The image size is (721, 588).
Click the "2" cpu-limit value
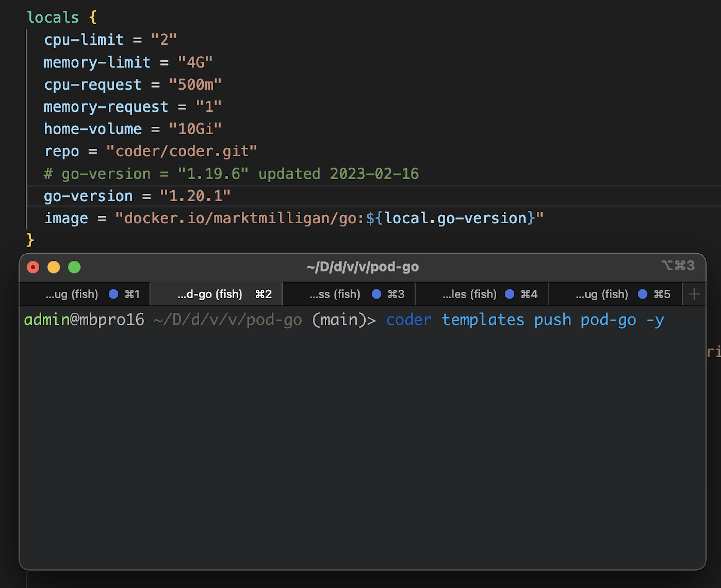164,40
